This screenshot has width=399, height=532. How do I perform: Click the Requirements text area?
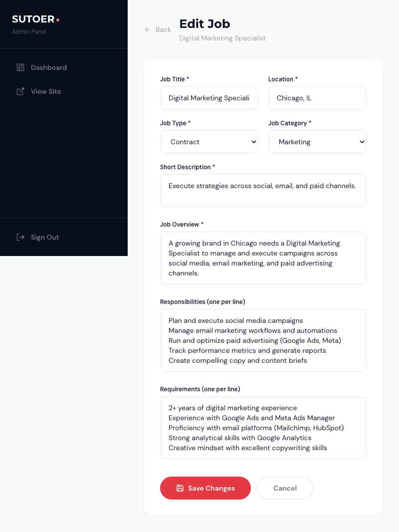pyautogui.click(x=263, y=428)
